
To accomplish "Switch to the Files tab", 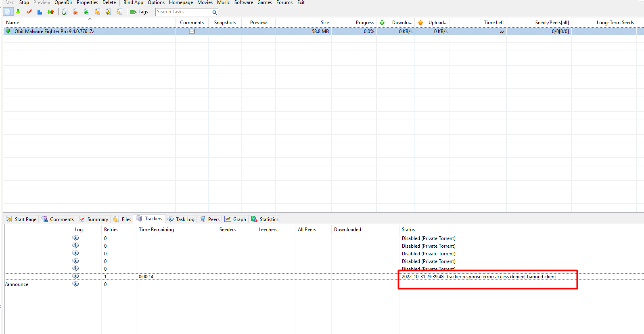I will [122, 219].
